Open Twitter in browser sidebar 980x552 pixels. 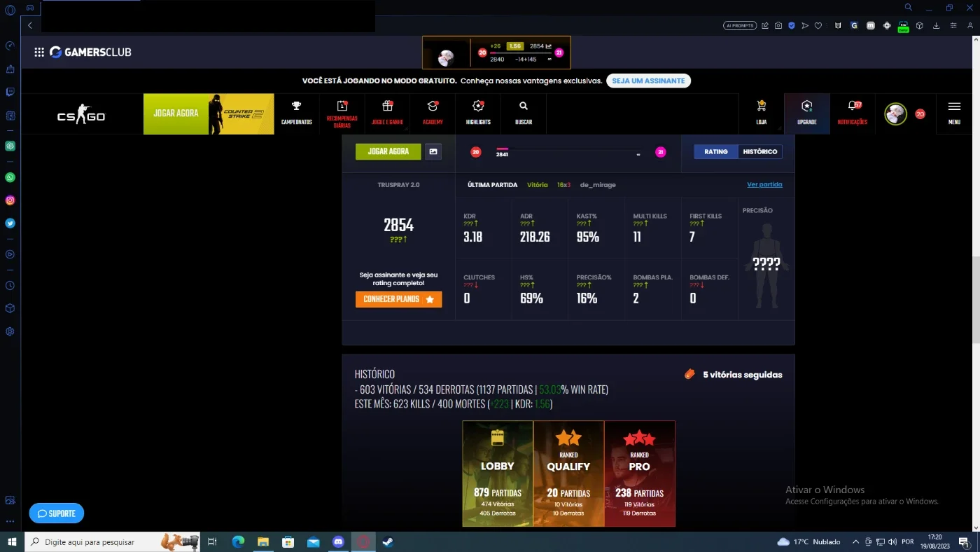coord(10,223)
